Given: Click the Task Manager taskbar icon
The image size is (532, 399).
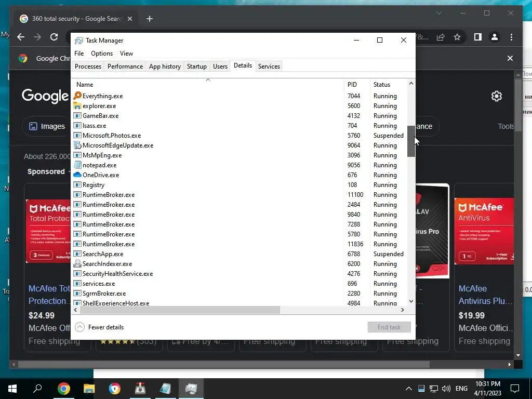Looking at the screenshot, I should click(x=191, y=389).
